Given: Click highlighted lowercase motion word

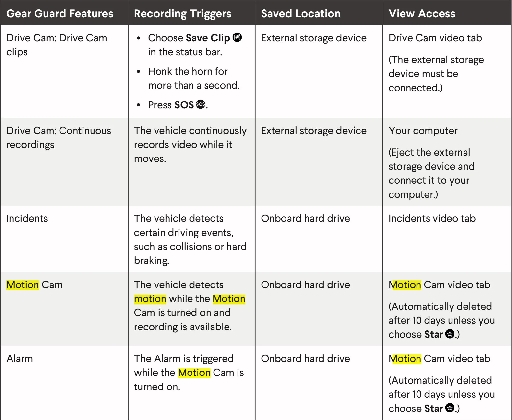Looking at the screenshot, I should point(150,299).
